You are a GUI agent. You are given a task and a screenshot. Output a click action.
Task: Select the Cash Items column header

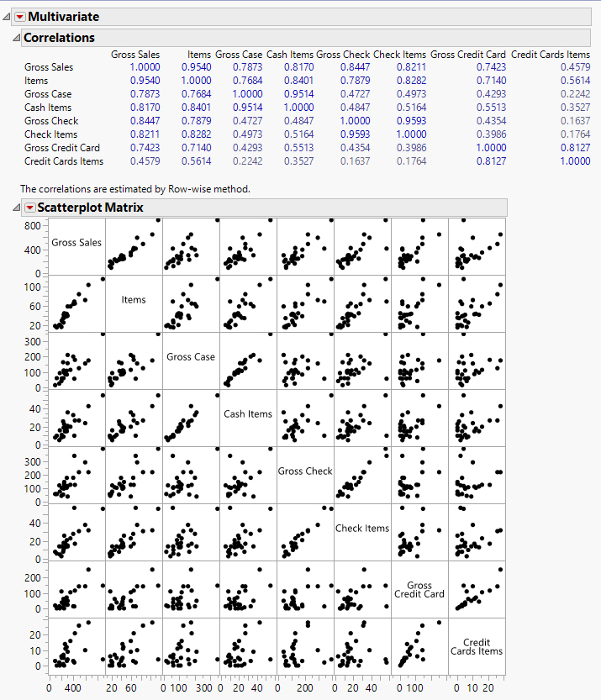coord(290,55)
